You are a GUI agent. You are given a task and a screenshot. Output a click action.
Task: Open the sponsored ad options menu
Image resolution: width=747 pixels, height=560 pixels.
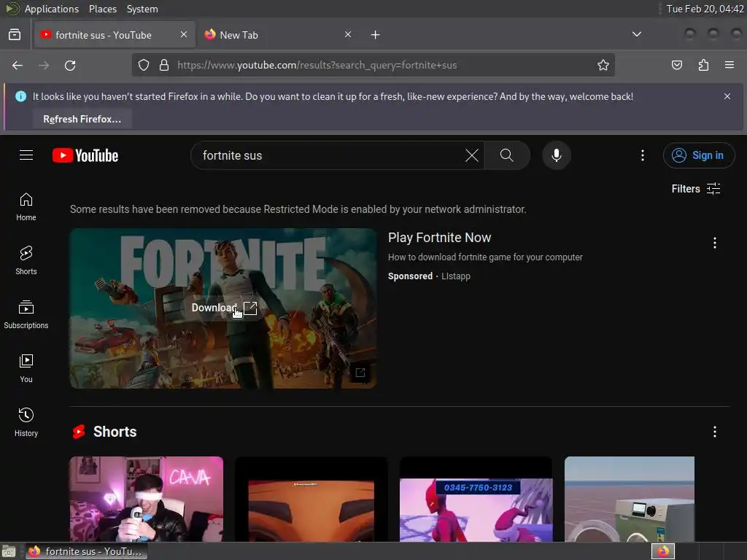point(715,243)
